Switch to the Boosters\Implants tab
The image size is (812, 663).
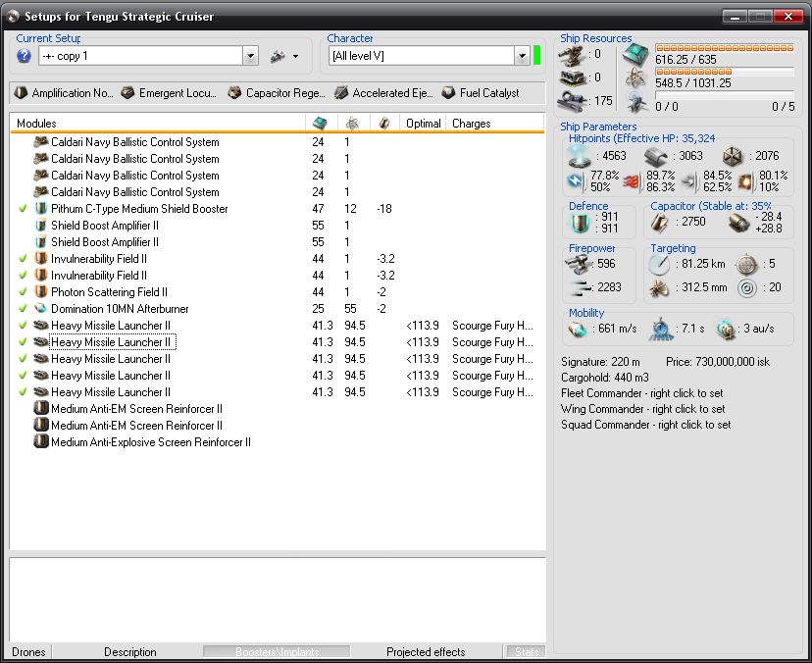(278, 651)
